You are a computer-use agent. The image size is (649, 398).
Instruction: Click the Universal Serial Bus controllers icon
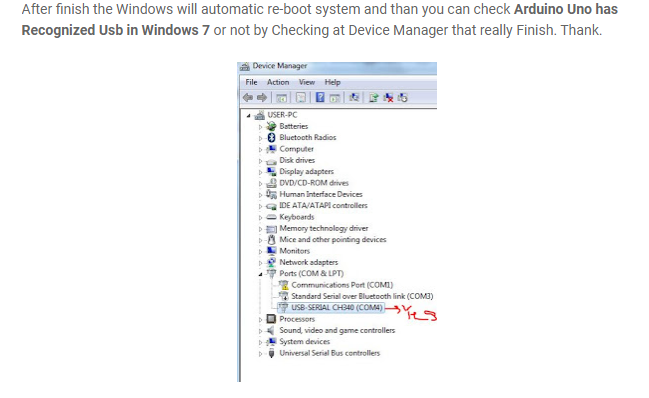pyautogui.click(x=272, y=353)
